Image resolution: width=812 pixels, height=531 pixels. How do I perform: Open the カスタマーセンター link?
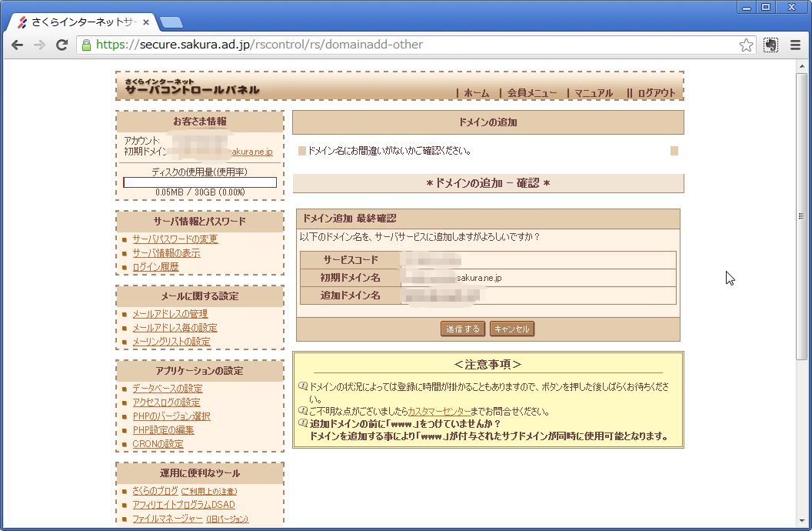[x=439, y=412]
